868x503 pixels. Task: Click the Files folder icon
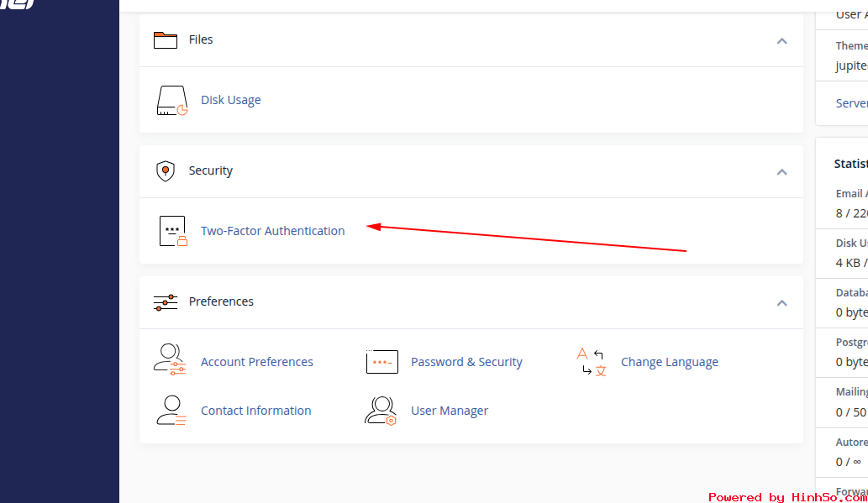[x=164, y=39]
